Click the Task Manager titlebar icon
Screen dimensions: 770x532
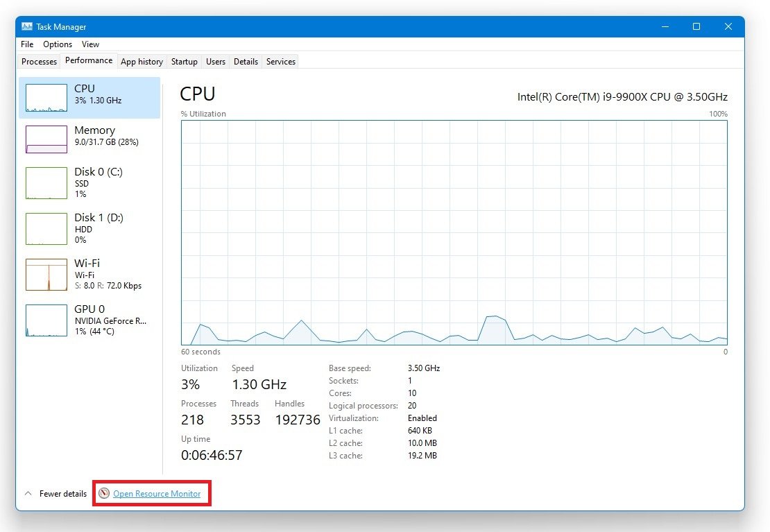[26, 26]
